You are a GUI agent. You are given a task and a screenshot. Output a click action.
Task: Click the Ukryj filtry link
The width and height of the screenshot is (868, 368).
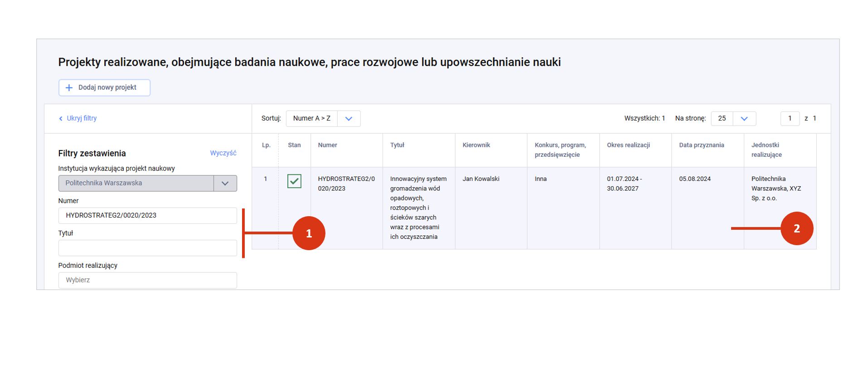click(x=82, y=118)
